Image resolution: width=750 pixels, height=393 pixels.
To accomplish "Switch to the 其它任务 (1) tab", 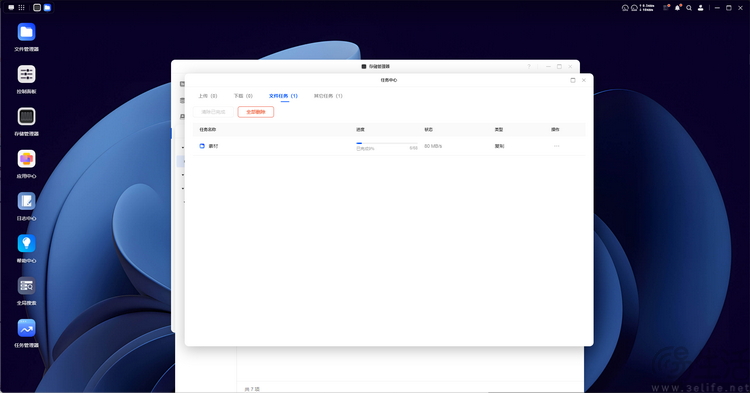I will 328,96.
